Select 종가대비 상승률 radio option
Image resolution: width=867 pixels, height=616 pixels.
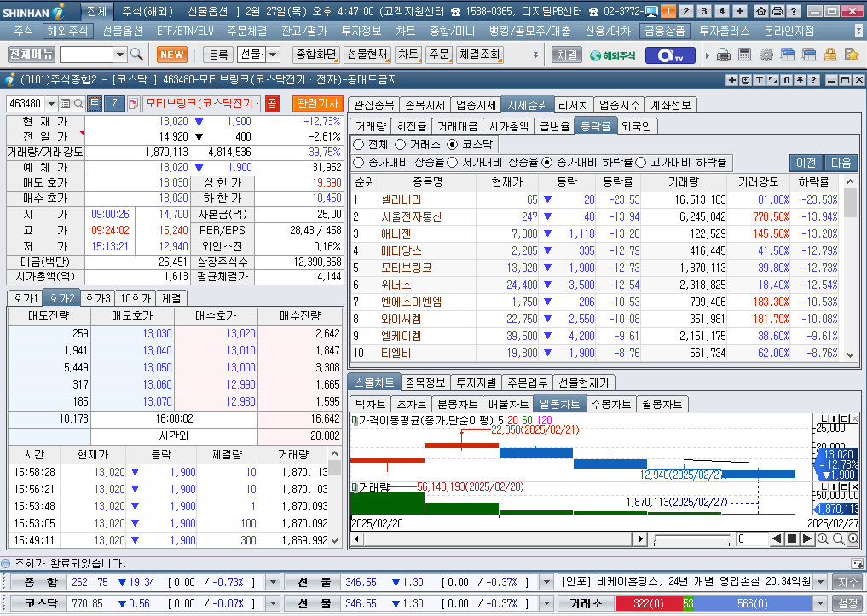coord(359,163)
